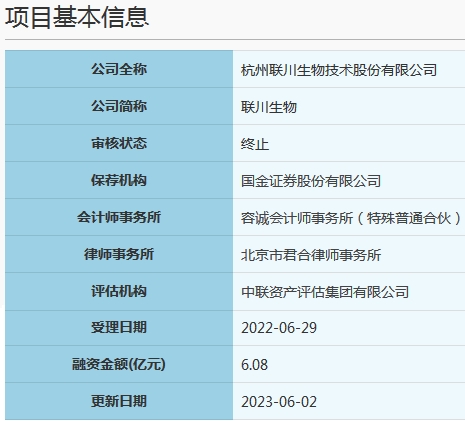The image size is (465, 421).
Task: Select the 受理日期 label cell
Action: point(119,328)
